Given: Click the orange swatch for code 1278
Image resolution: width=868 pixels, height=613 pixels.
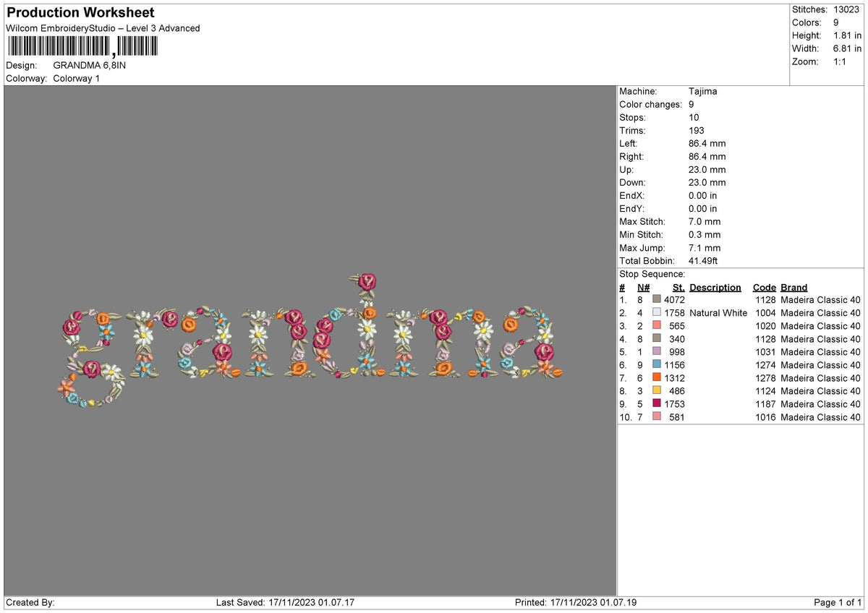Looking at the screenshot, I should pos(657,378).
